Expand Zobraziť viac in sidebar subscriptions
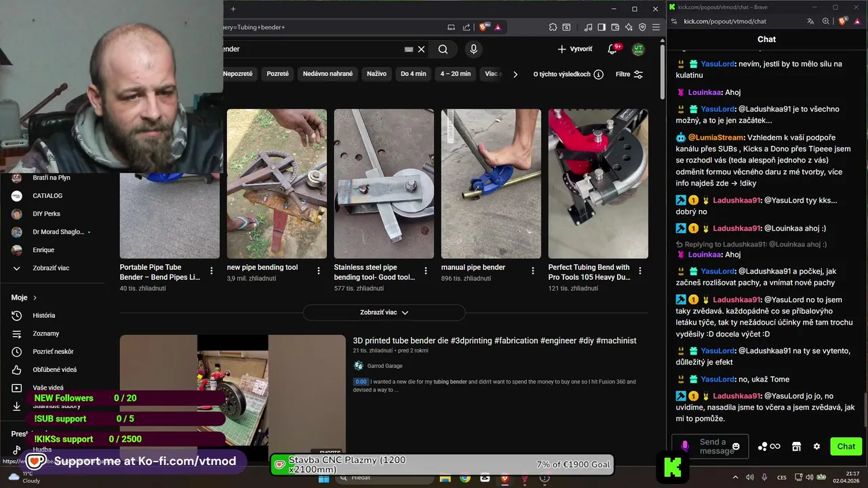The height and width of the screenshot is (488, 868). [51, 268]
